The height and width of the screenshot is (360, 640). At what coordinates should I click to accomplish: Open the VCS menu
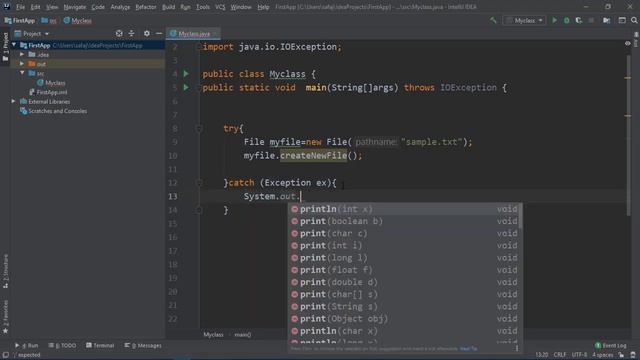coord(220,7)
